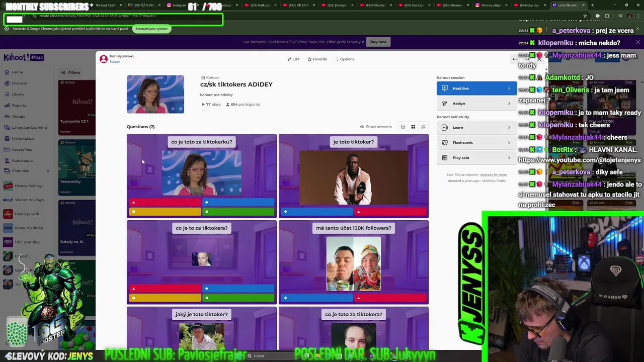Open the Dziady cz. III kahoot card
Screen dimensions: 644x362
click(x=77, y=229)
